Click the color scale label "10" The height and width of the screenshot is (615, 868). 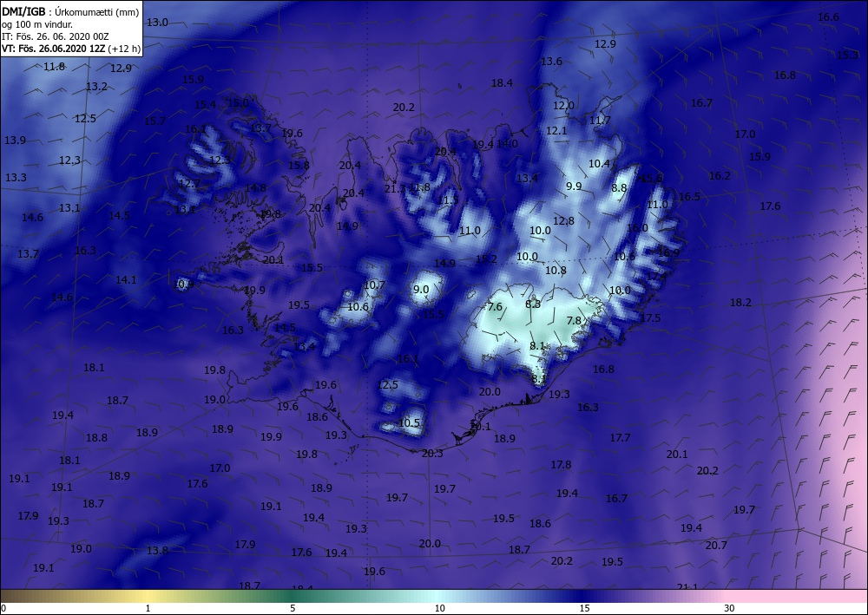coord(439,608)
